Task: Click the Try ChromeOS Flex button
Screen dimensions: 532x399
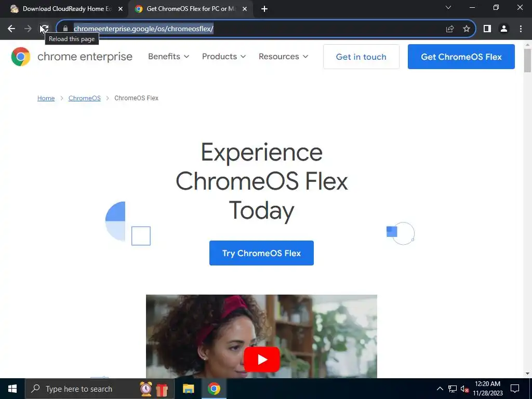Action: [261, 253]
